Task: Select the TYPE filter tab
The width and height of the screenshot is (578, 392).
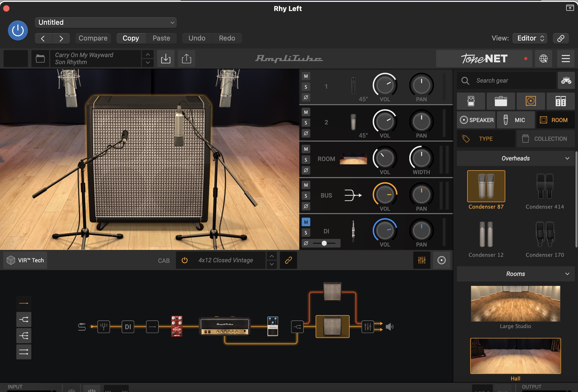Action: click(486, 139)
